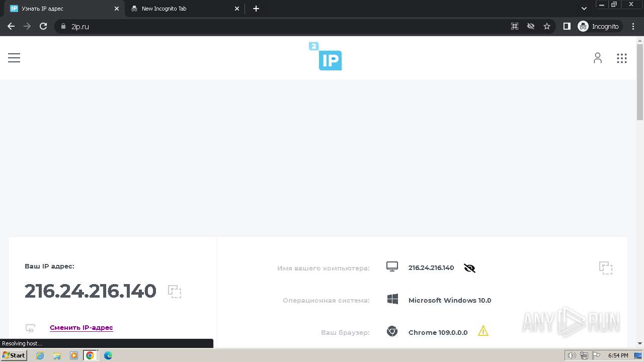Reload the 2ip.ru page

click(43, 26)
